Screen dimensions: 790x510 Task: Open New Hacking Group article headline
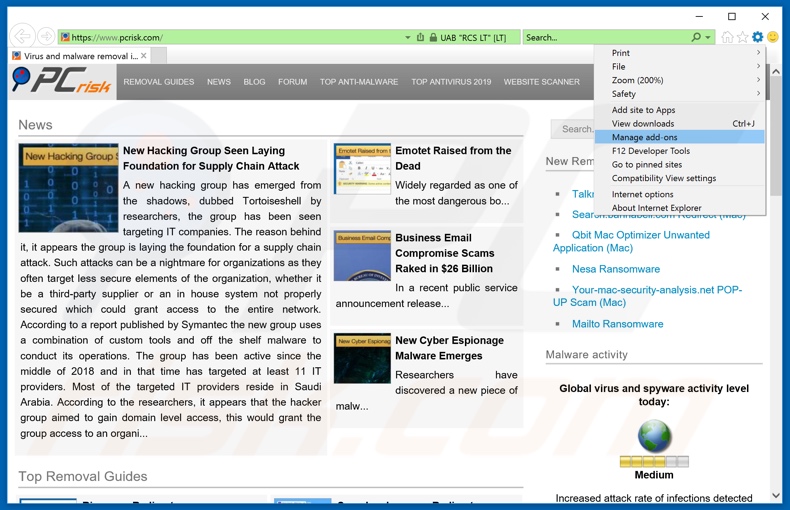click(211, 158)
